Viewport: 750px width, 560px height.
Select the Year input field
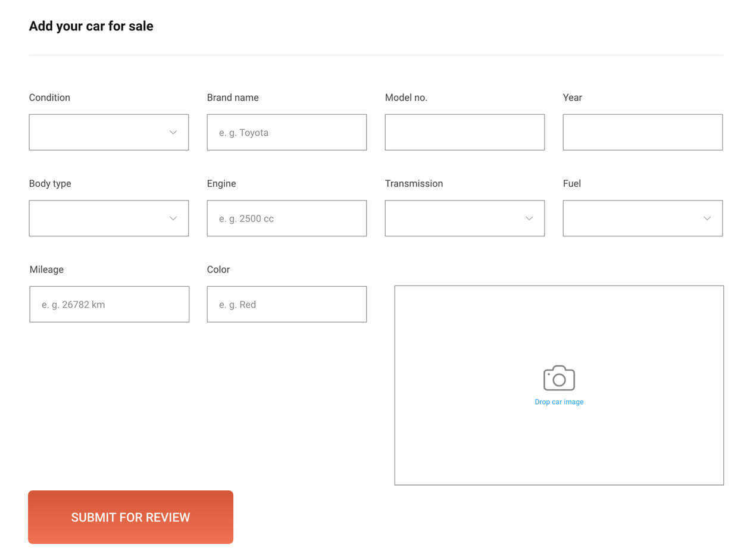tap(643, 132)
